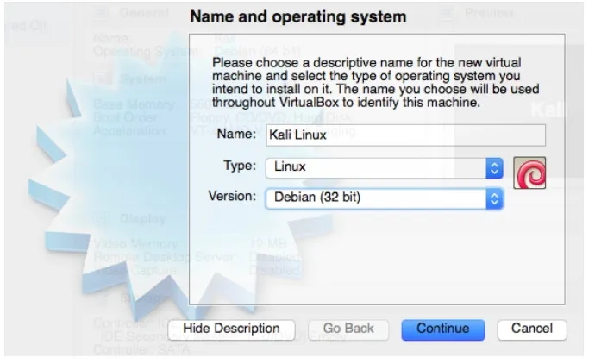
Task: Click Continue to proceed
Action: 443,329
